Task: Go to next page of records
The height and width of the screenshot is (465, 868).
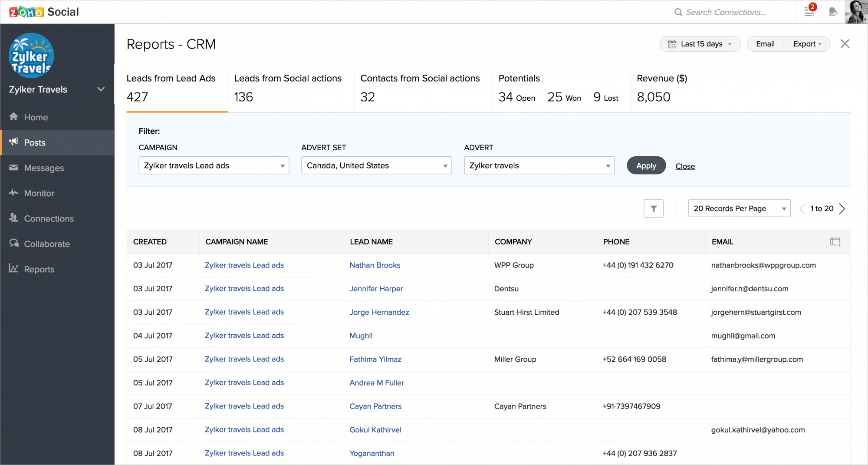Action: (x=842, y=209)
